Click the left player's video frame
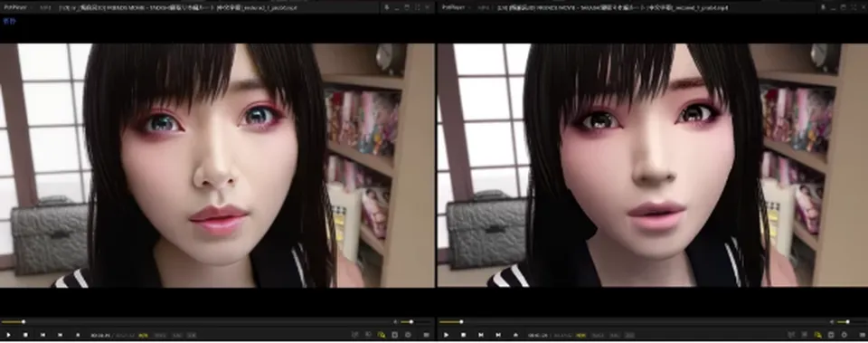This screenshot has height=343, width=868. coord(217,165)
